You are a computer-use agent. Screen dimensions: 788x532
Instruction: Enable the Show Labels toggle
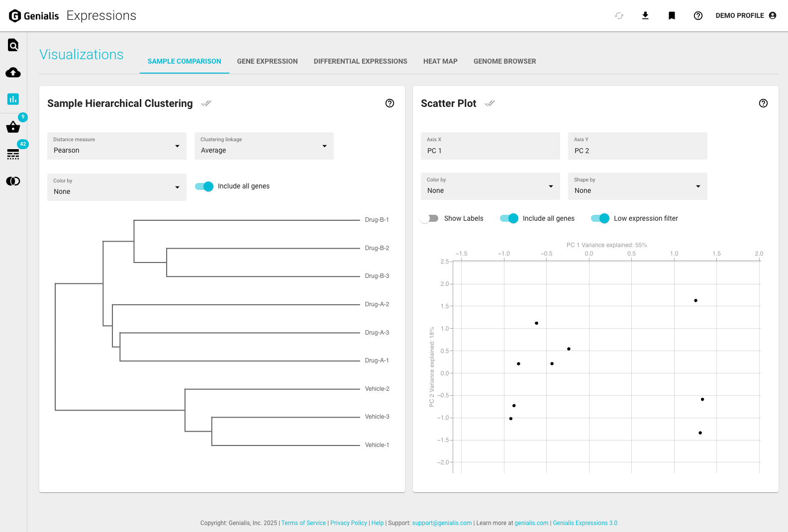click(x=429, y=218)
